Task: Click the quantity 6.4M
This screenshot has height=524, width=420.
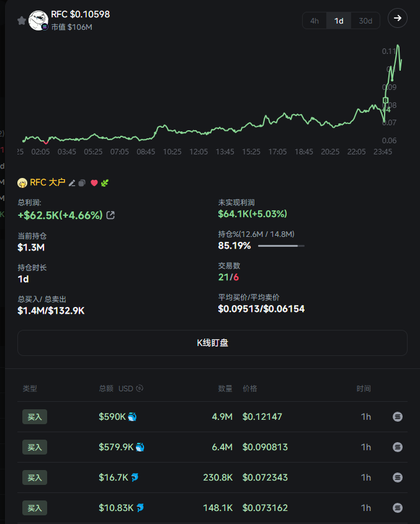Action: 222,447
